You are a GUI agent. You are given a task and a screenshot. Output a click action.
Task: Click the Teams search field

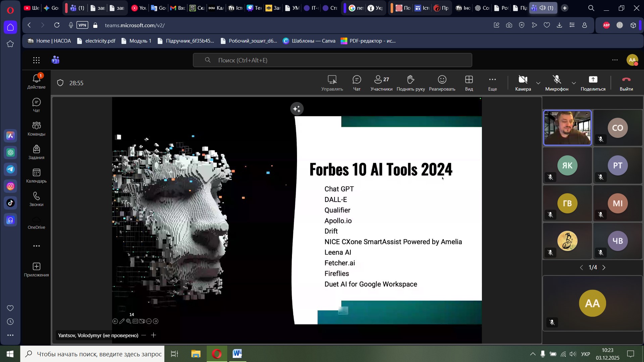tap(332, 60)
